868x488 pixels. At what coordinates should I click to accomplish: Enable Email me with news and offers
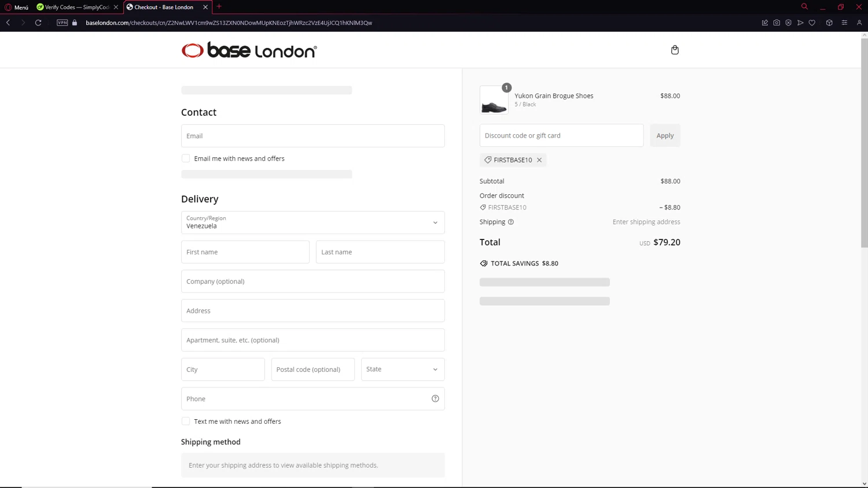click(x=186, y=158)
